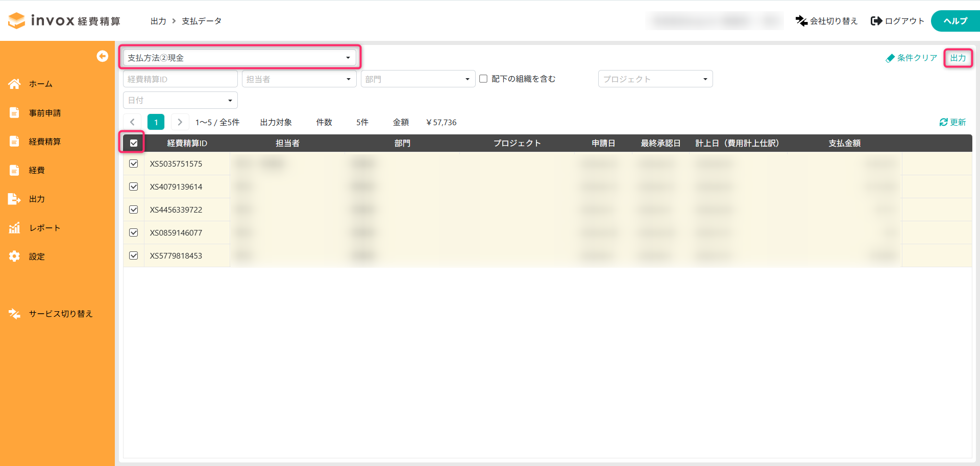Select 出力 in the sidebar menu
Image resolution: width=980 pixels, height=466 pixels.
pyautogui.click(x=37, y=199)
